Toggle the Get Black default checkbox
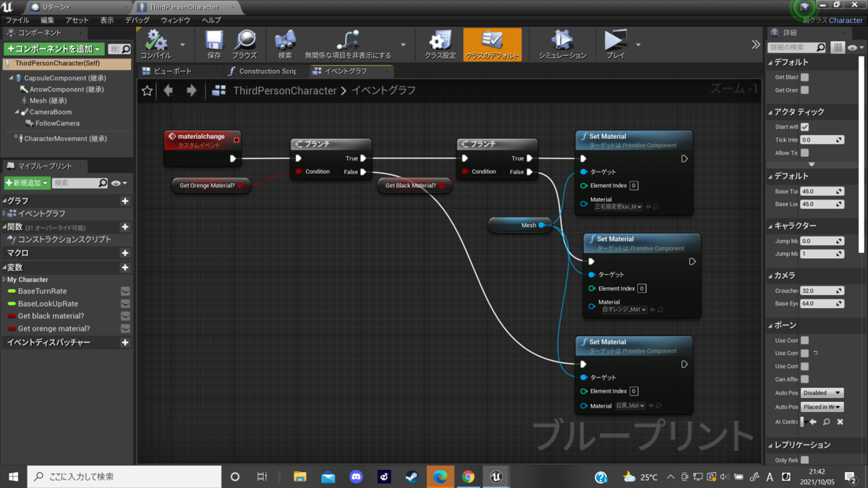868x488 pixels. (x=804, y=77)
